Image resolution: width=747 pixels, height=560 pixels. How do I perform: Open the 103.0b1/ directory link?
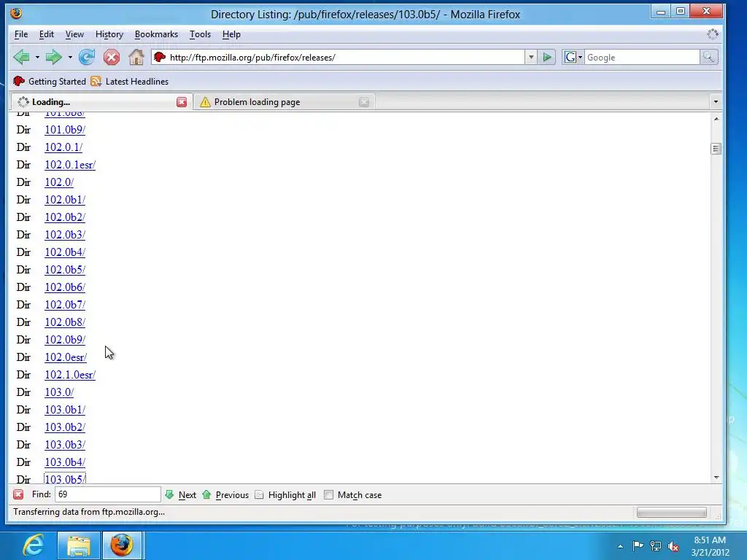[x=65, y=410]
